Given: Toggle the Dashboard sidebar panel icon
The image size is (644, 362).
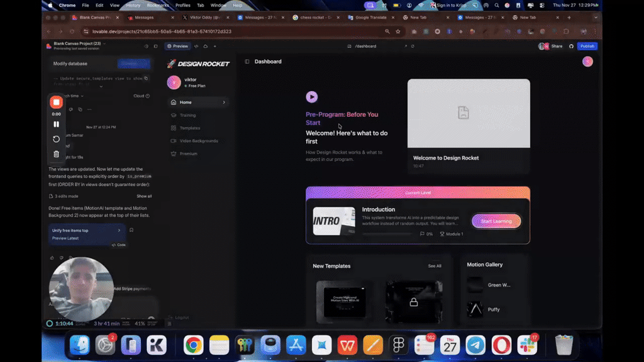Looking at the screenshot, I should pos(247,62).
